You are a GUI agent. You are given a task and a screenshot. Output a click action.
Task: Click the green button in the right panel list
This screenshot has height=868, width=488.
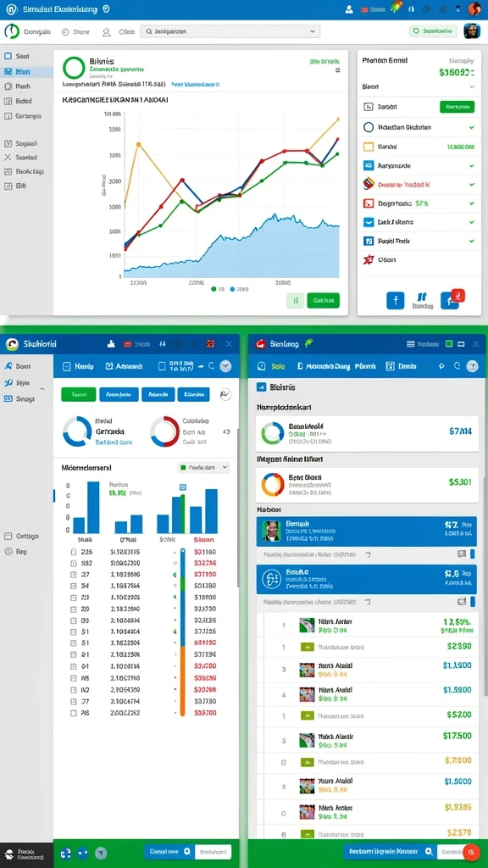tap(457, 107)
